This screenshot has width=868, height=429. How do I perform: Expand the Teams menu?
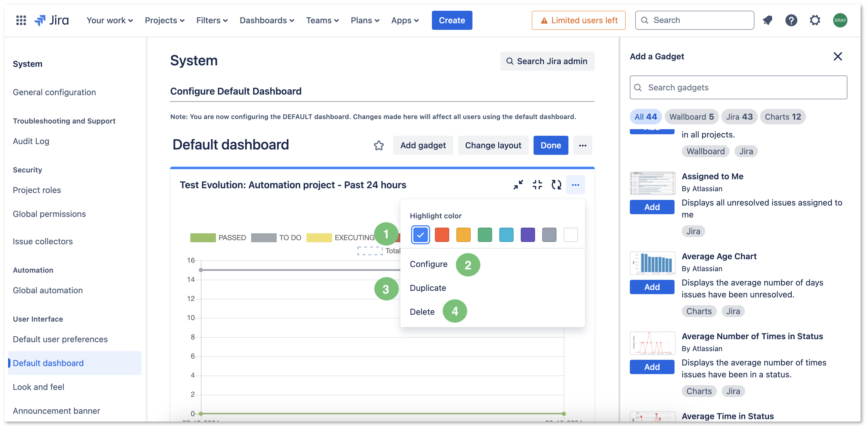pyautogui.click(x=322, y=20)
